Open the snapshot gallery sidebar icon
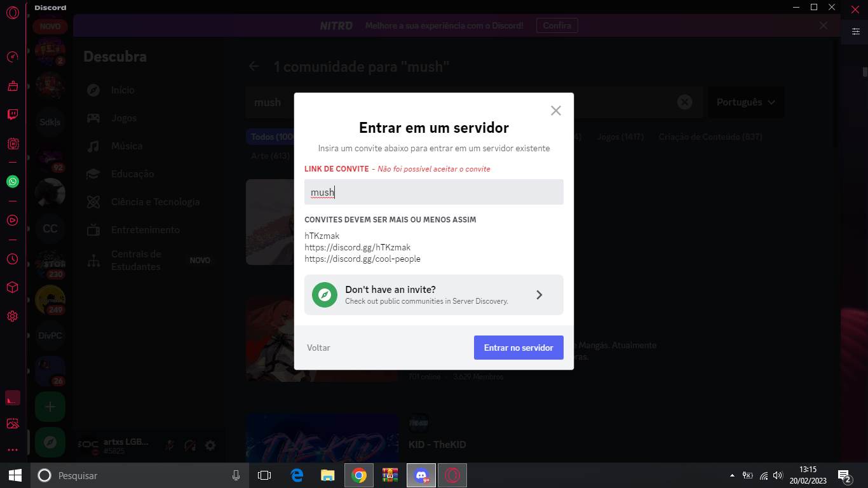868x488 pixels. (x=12, y=423)
